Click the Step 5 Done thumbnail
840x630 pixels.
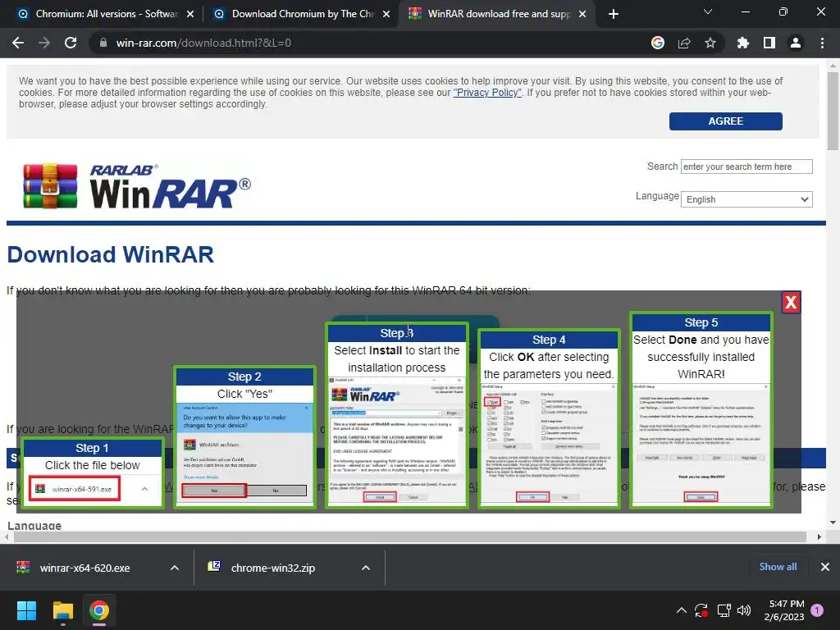pos(701,410)
